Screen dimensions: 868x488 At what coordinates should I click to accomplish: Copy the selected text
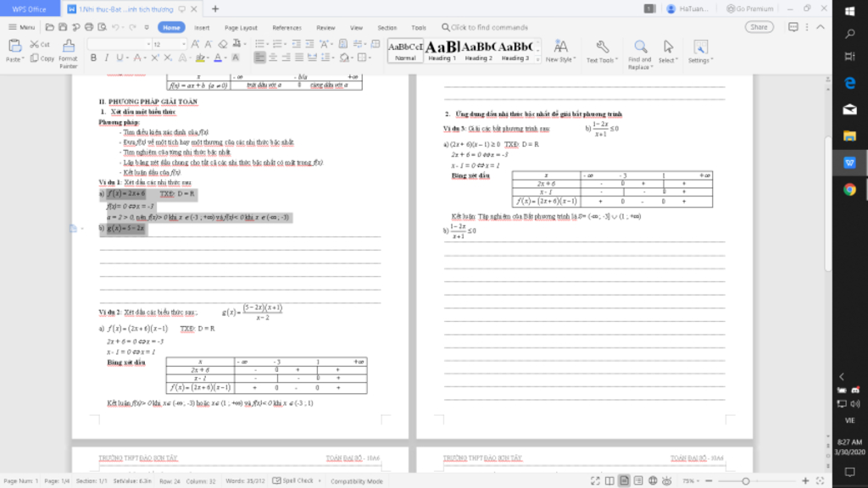point(42,58)
